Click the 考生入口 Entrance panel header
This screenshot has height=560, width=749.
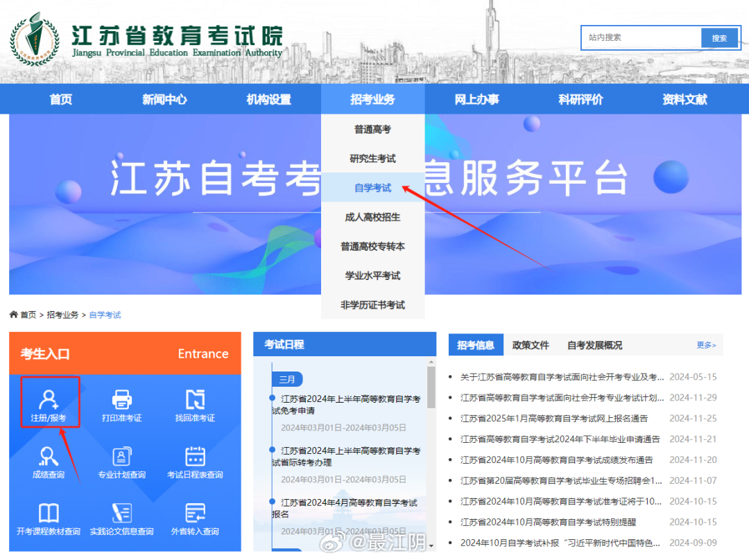125,353
